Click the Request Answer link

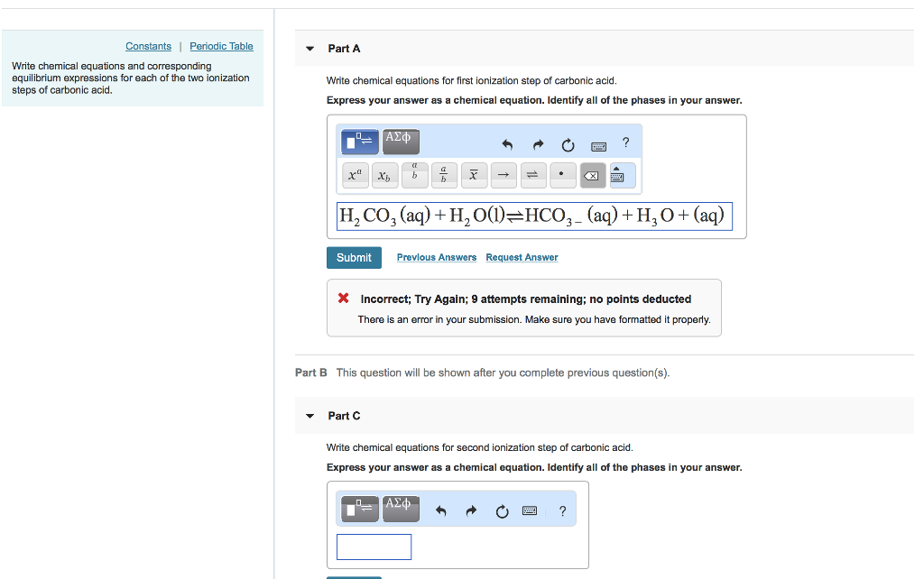coord(521,257)
